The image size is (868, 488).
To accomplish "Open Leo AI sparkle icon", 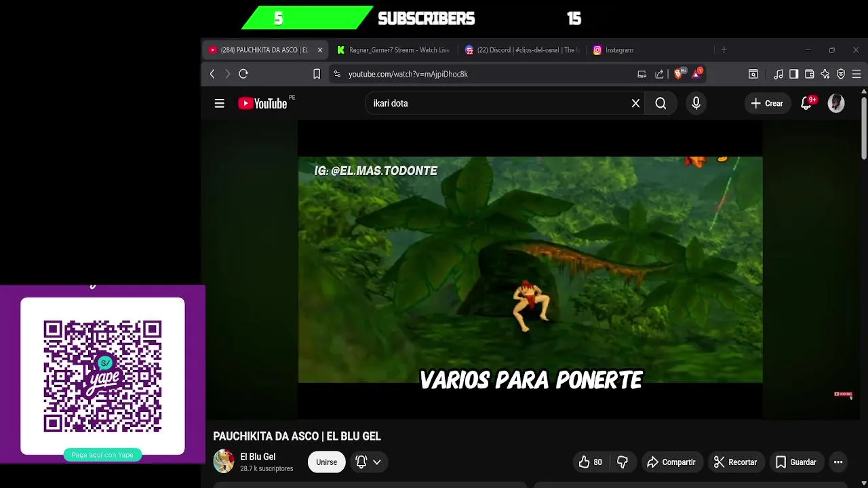I will pyautogui.click(x=825, y=74).
